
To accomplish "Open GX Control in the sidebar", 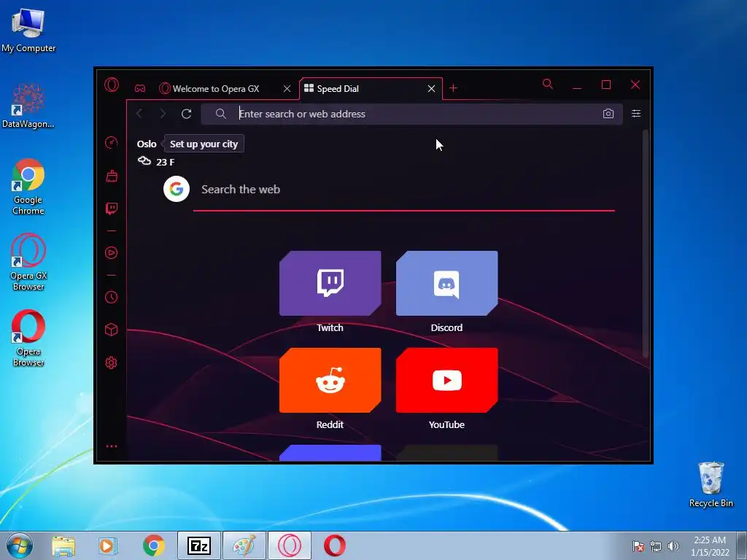I will click(x=112, y=142).
